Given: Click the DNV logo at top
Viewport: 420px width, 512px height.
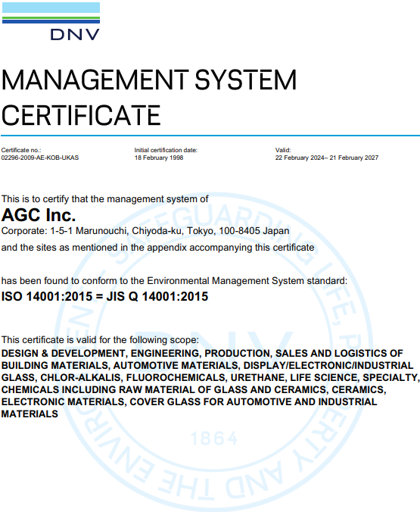Looking at the screenshot, I should click(51, 21).
